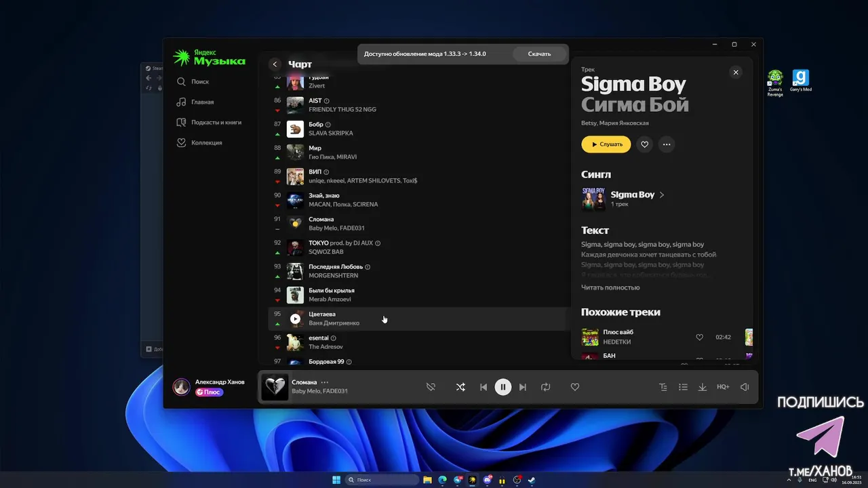Open Александр Ханов profile

[220, 382]
